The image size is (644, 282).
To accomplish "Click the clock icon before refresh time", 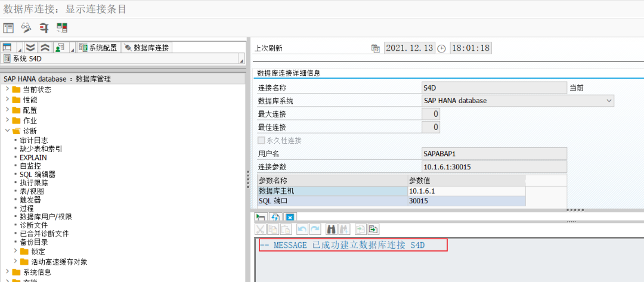I will (441, 48).
